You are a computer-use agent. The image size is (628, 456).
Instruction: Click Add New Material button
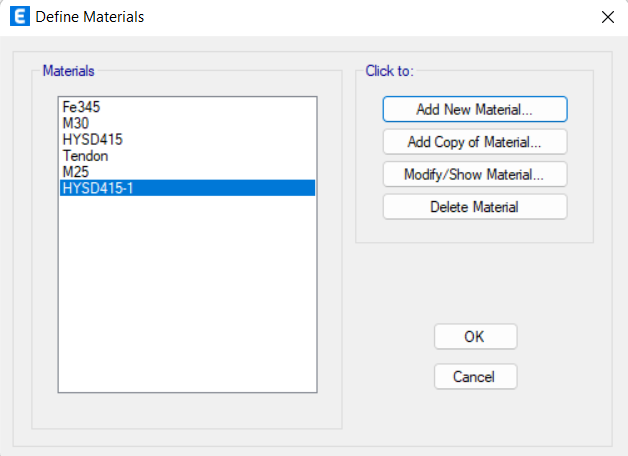coord(475,109)
